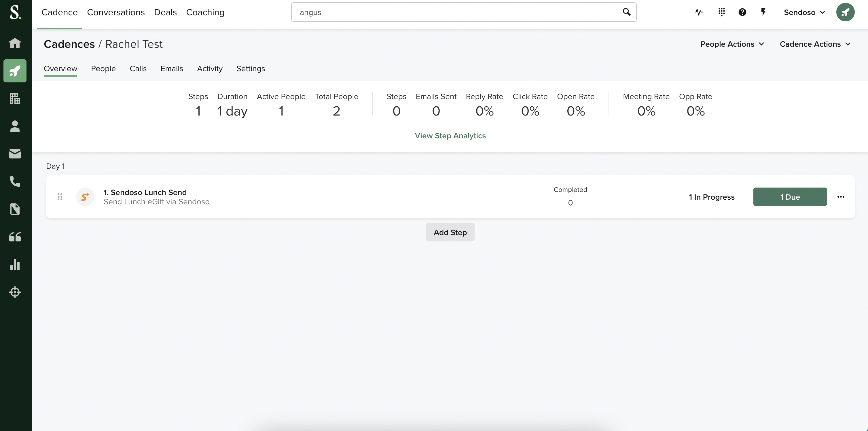Viewport: 868px width, 431px height.
Task: Open the Templates document sidebar icon
Action: point(15,209)
